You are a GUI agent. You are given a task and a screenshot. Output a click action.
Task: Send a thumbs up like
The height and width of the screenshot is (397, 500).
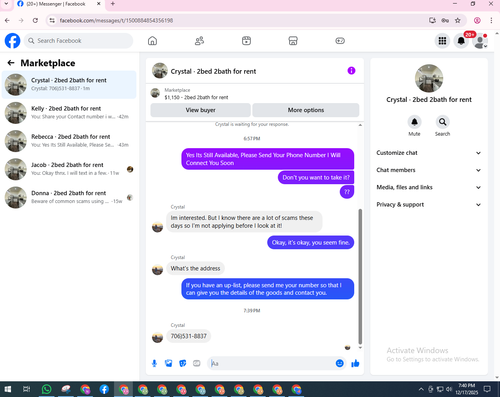(x=355, y=363)
